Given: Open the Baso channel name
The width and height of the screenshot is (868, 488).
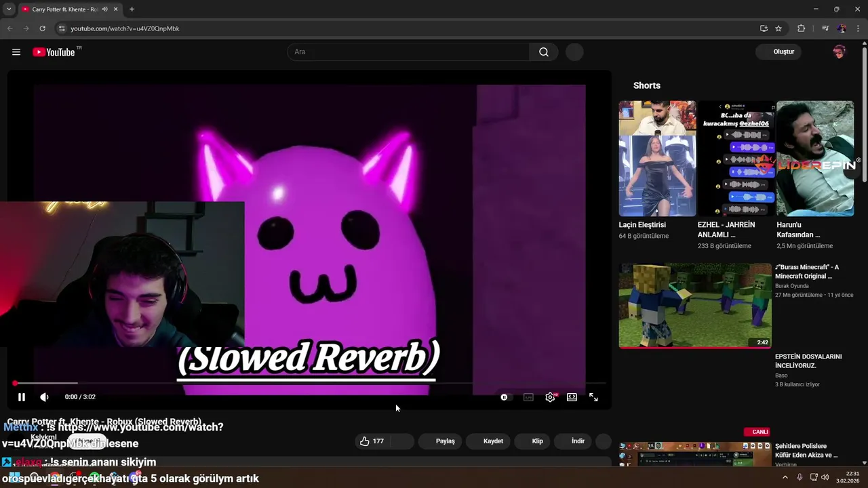Looking at the screenshot, I should tap(781, 375).
